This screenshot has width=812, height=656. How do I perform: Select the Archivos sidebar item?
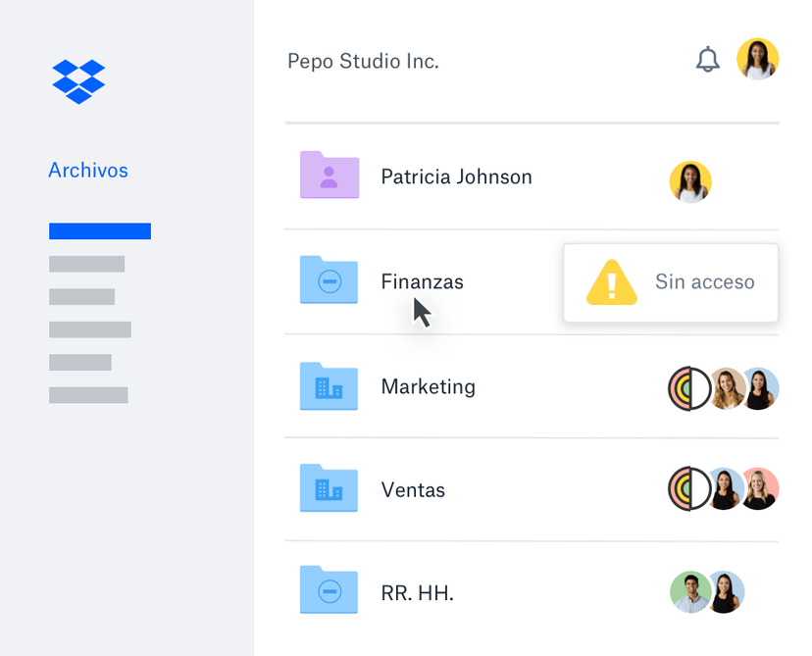point(88,171)
